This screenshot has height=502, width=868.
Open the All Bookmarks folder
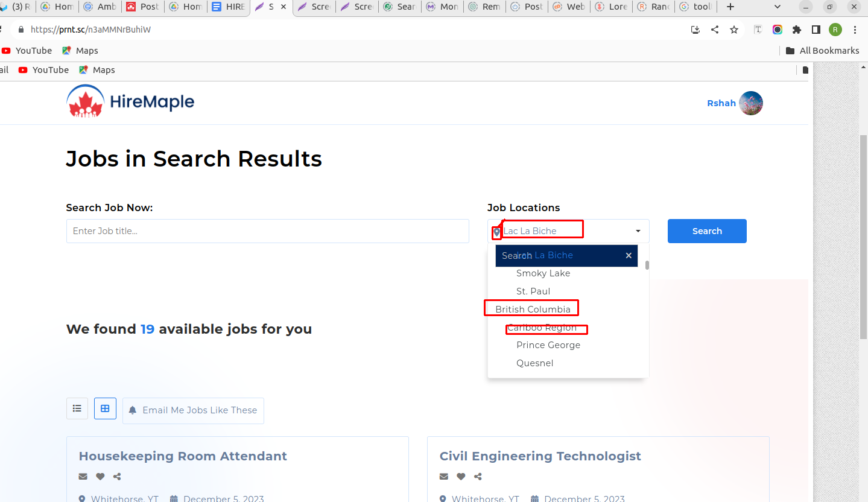[823, 51]
